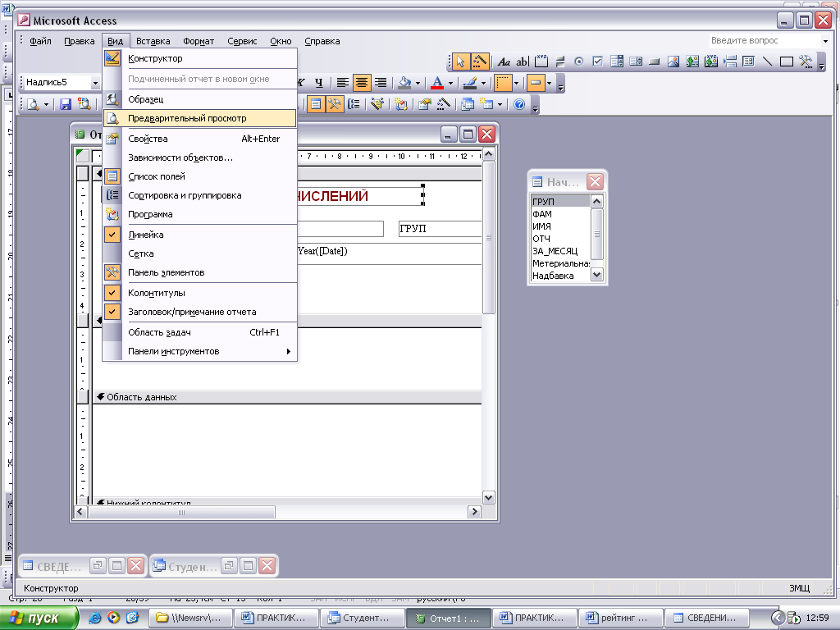Viewport: 840px width, 630px height.
Task: Uncheck Линейка in the Вид menu
Action: [x=199, y=235]
